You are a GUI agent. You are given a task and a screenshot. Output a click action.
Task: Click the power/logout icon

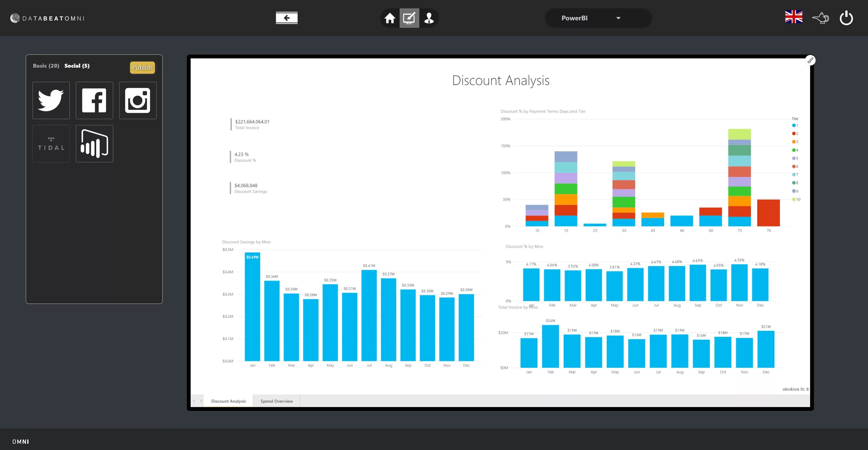[847, 18]
